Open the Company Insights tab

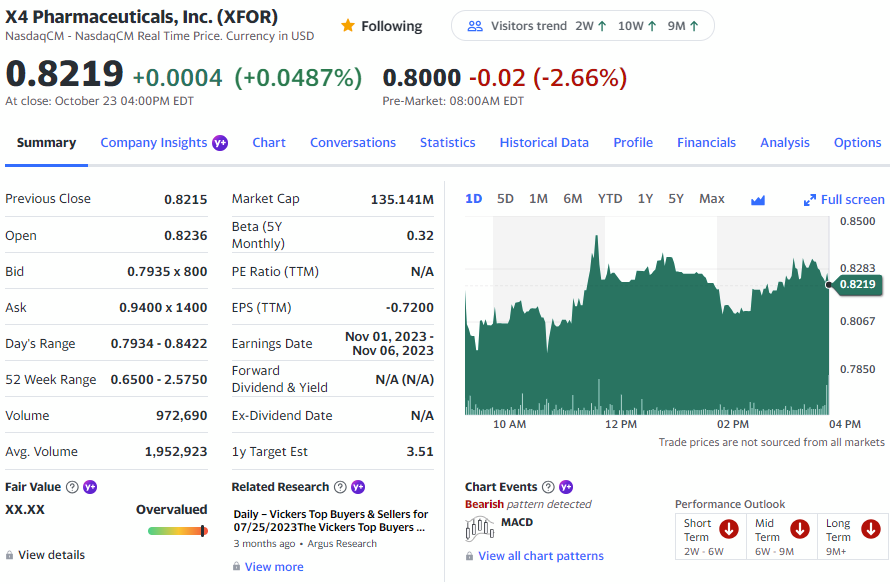click(x=154, y=143)
